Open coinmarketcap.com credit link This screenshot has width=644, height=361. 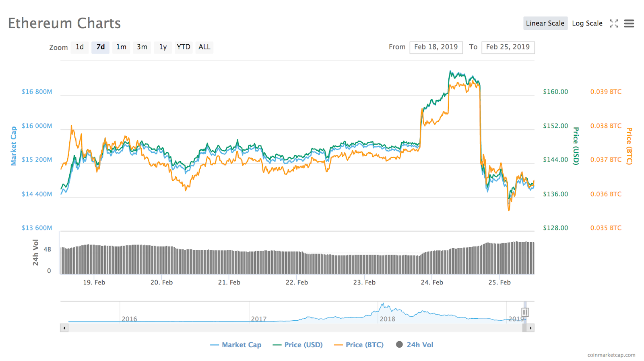tap(611, 355)
